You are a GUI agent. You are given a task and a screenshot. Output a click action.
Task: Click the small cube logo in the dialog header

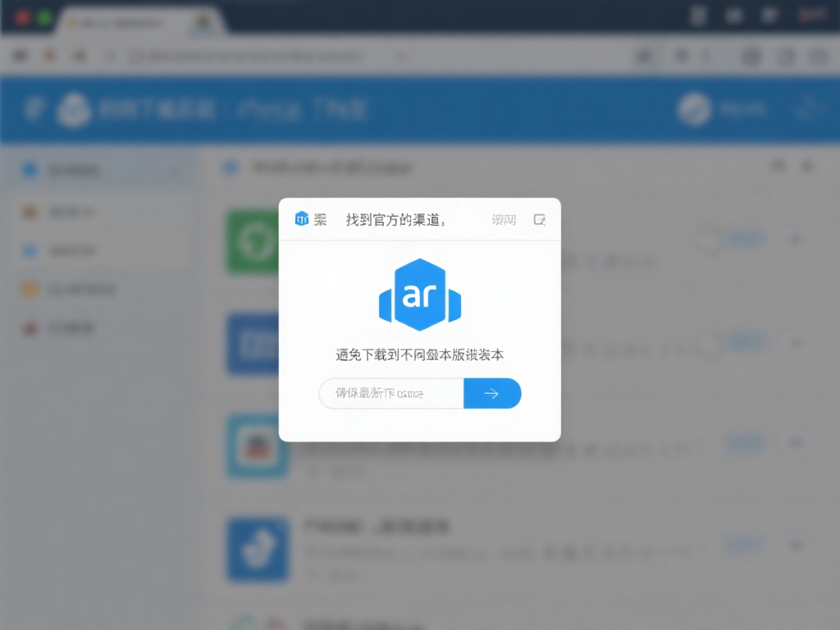coord(301,219)
